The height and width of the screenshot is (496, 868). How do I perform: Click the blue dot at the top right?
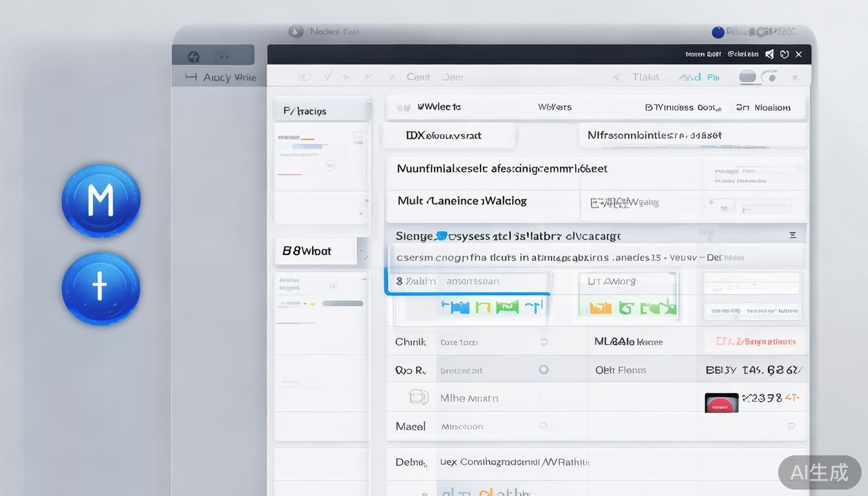tap(718, 32)
